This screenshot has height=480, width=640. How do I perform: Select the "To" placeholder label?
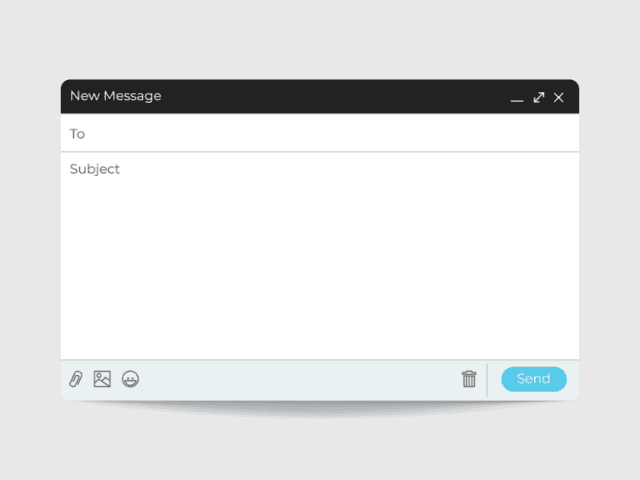(x=77, y=134)
